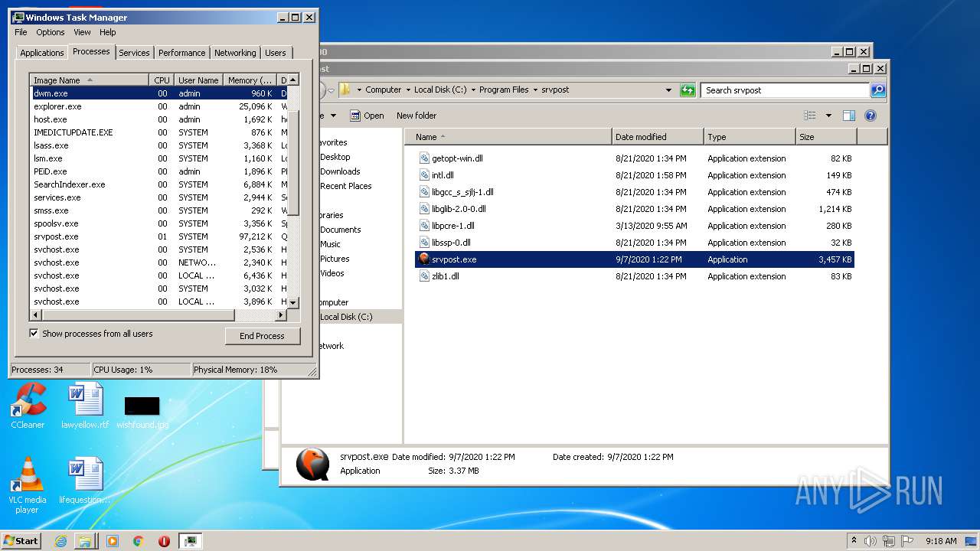
Task: Open more view options dropdown arrow
Action: point(828,116)
